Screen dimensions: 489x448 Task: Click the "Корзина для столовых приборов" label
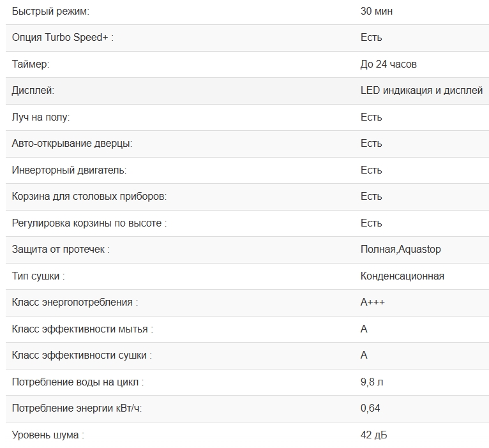click(x=89, y=197)
